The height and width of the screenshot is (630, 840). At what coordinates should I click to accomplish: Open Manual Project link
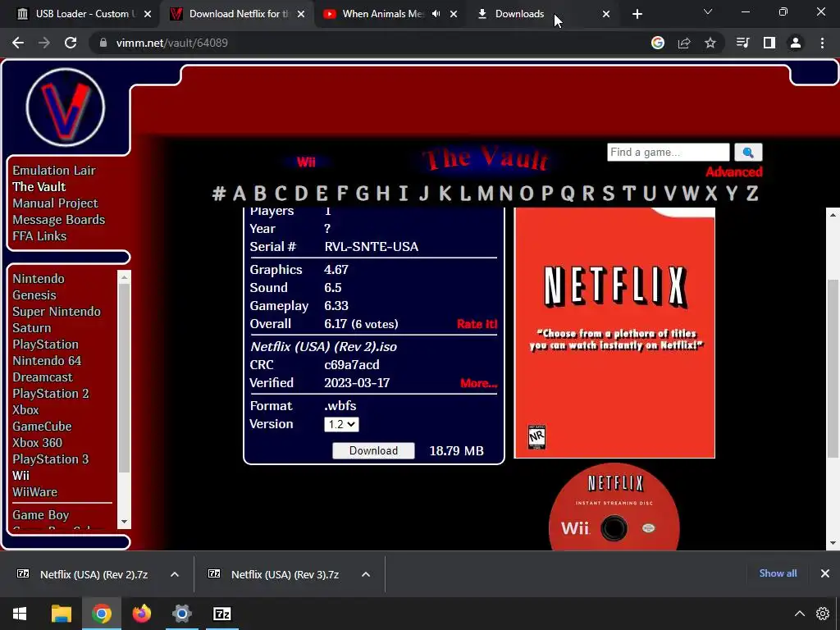coord(55,203)
